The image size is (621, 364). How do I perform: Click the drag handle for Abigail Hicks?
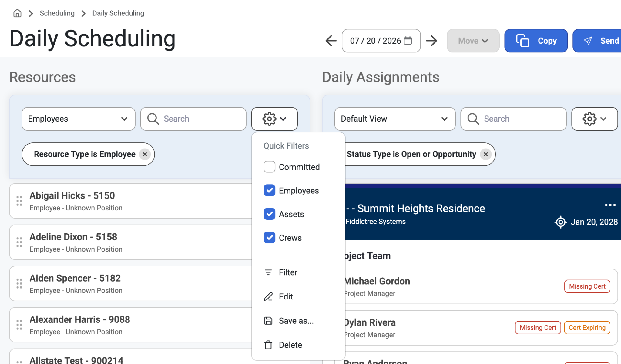click(x=19, y=201)
